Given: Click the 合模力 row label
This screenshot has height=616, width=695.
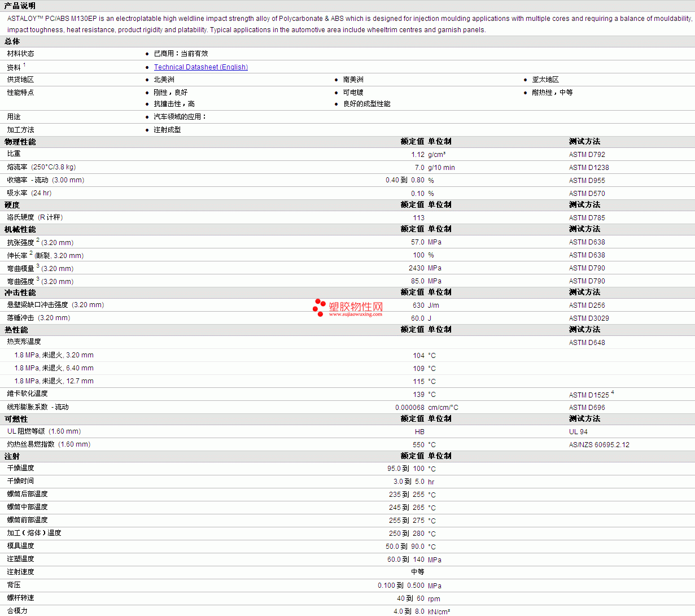Looking at the screenshot, I should (x=17, y=611).
